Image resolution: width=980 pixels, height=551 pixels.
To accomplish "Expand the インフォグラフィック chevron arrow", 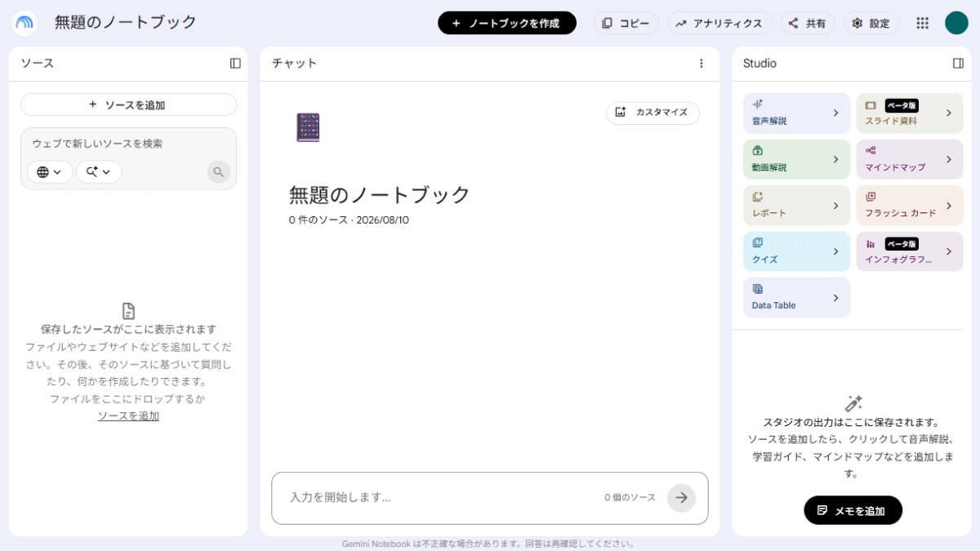I will point(949,251).
